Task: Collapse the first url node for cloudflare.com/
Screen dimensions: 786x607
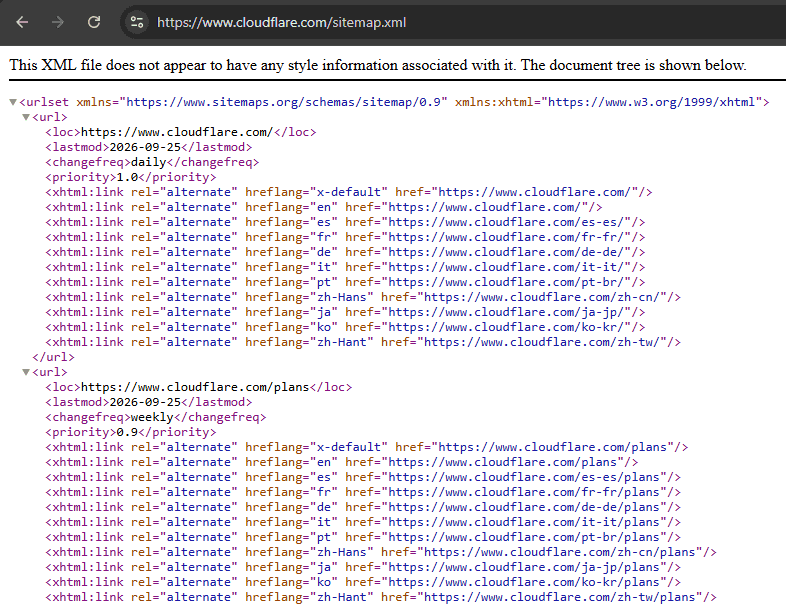Action: click(x=26, y=117)
